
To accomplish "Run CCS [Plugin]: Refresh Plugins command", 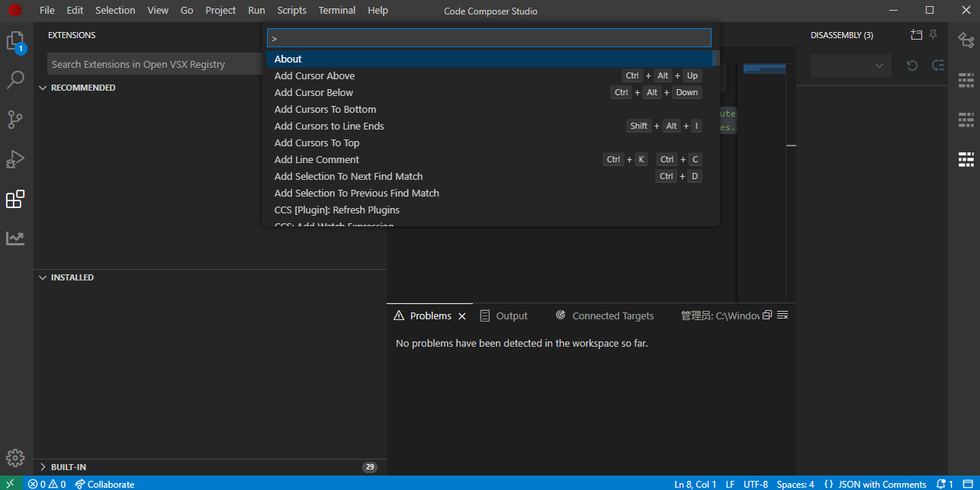I will (489, 210).
